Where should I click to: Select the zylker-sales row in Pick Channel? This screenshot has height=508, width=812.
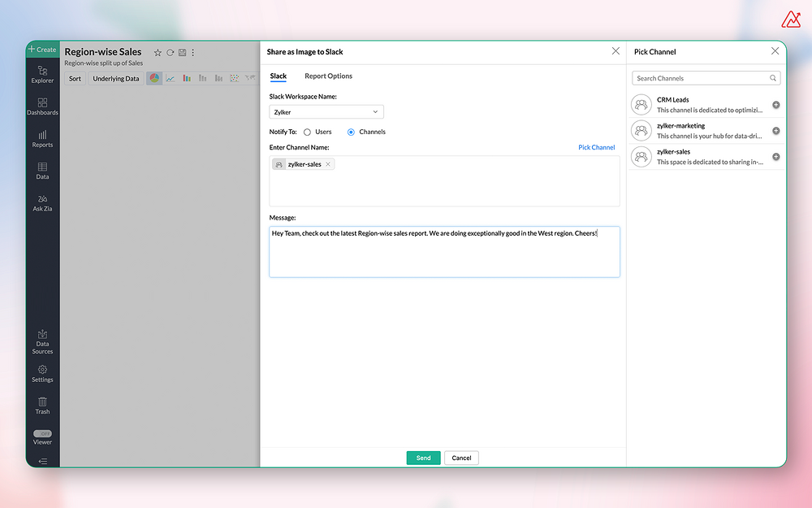706,157
